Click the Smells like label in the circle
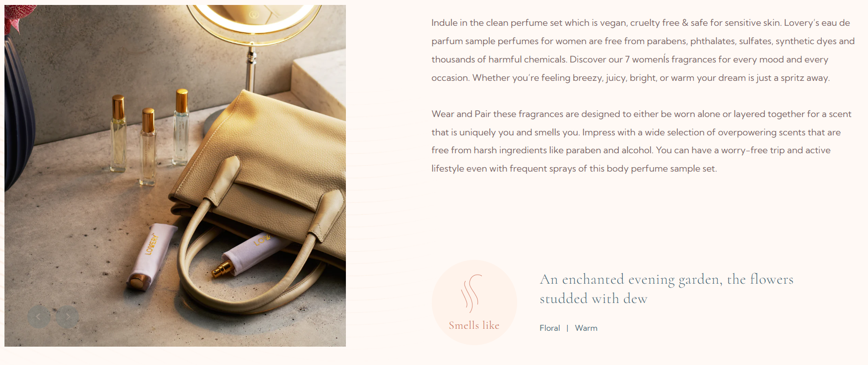Image resolution: width=868 pixels, height=365 pixels. click(x=474, y=325)
